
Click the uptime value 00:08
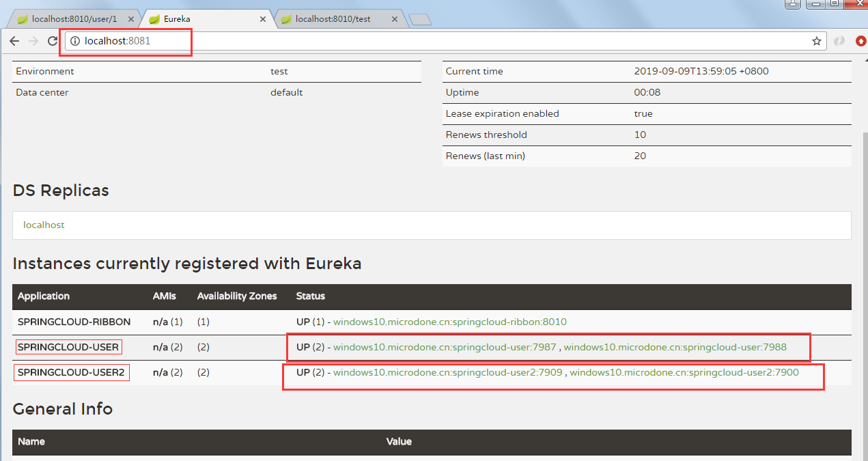tap(647, 92)
